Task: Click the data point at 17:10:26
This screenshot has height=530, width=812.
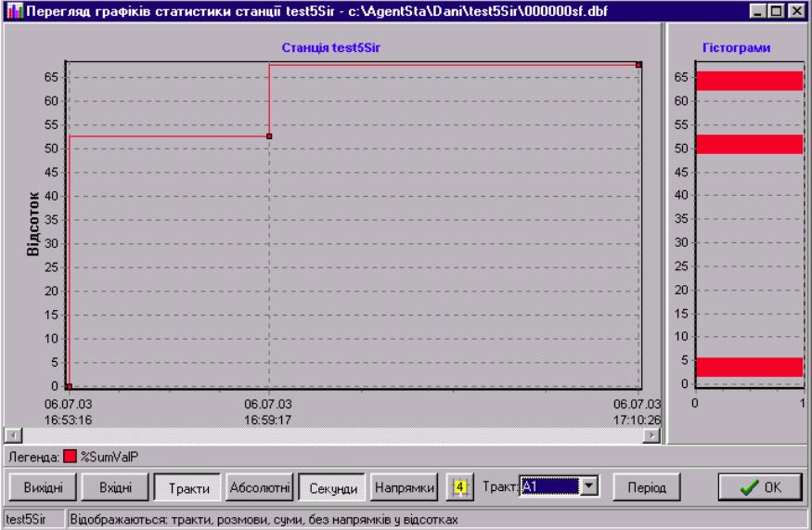Action: tap(638, 65)
